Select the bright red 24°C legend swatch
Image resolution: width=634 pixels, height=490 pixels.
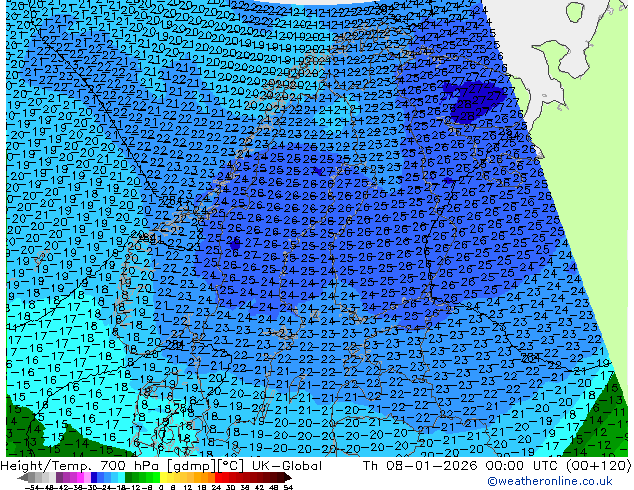point(218,478)
